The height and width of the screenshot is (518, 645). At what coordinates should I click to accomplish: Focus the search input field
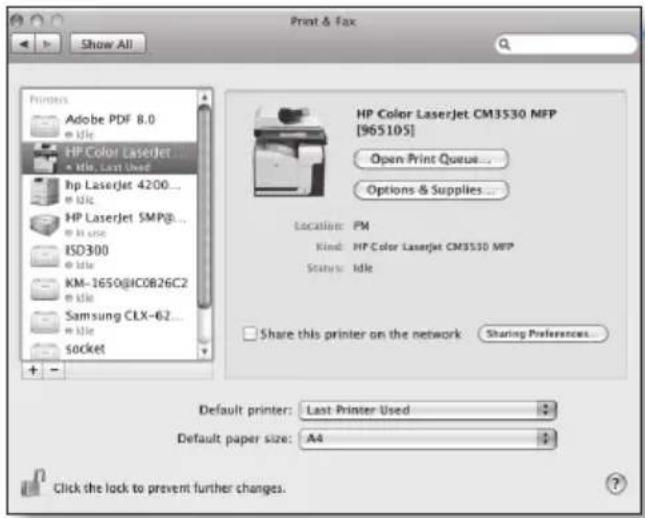tap(566, 44)
